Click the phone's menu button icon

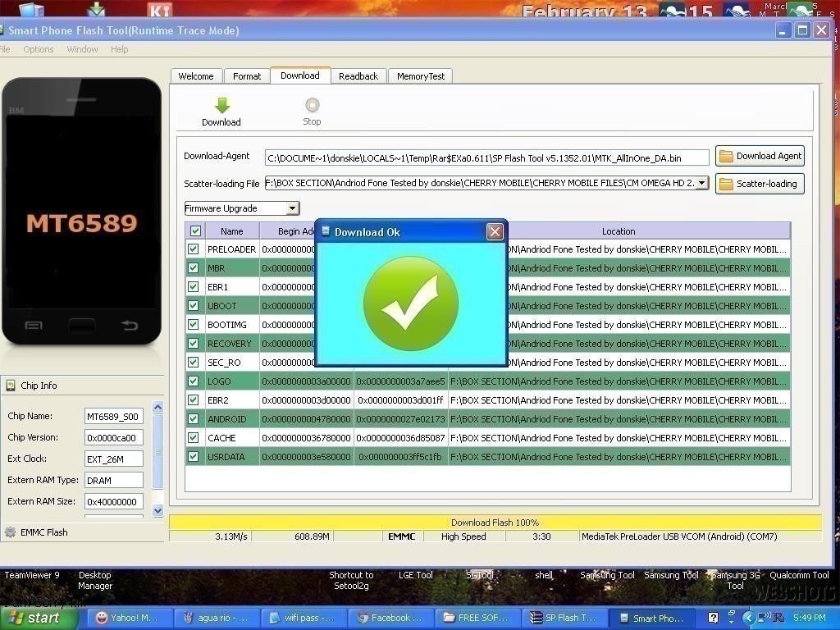33,325
